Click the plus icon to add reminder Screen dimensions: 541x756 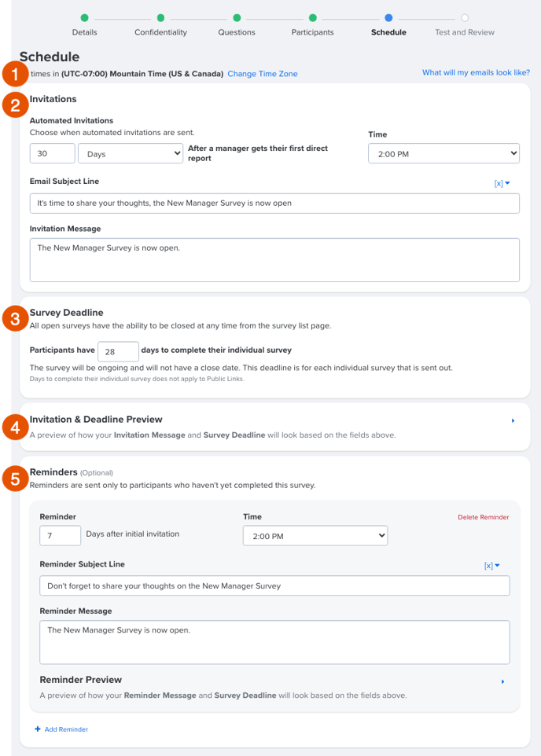[37, 729]
